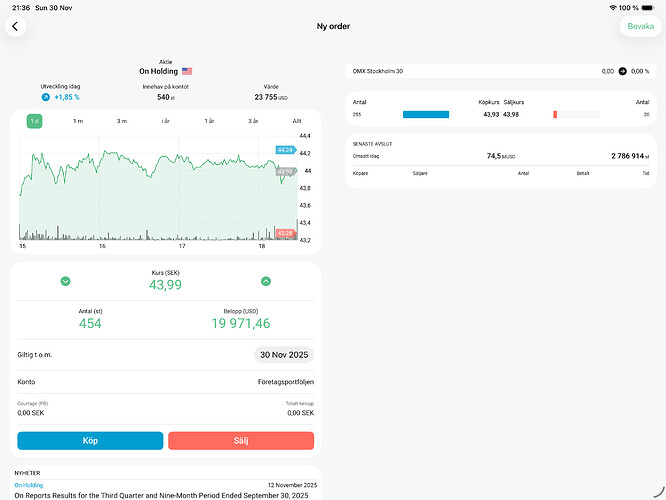Screen dimensions: 666x500
Task: Select the 1 d chart range
Action: 35,121
